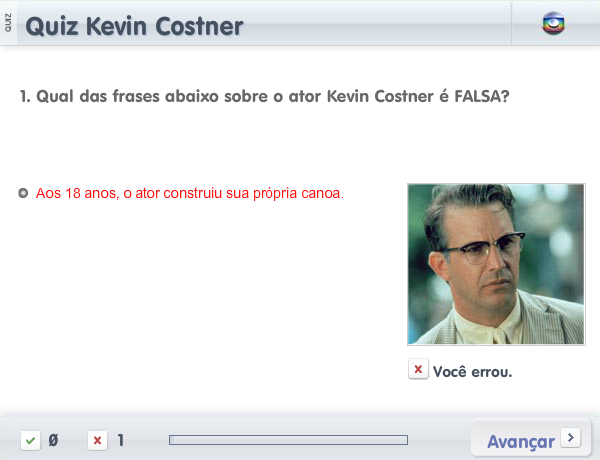Screen dimensions: 600x460
Task: Click the word FALSA in the question
Action: pyautogui.click(x=482, y=96)
